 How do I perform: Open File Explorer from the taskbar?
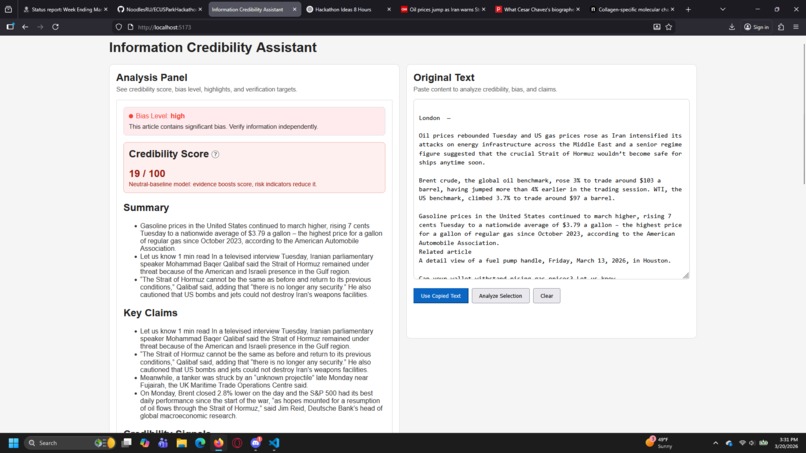(x=181, y=443)
